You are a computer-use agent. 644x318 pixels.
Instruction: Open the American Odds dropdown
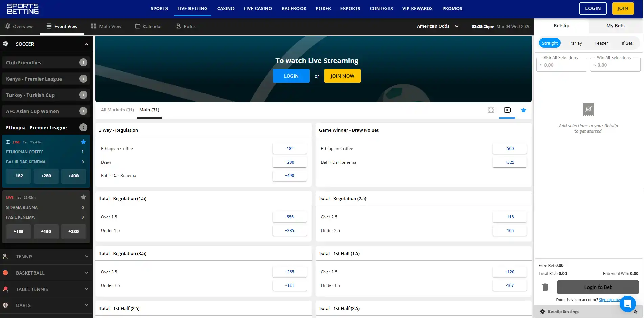pos(438,26)
